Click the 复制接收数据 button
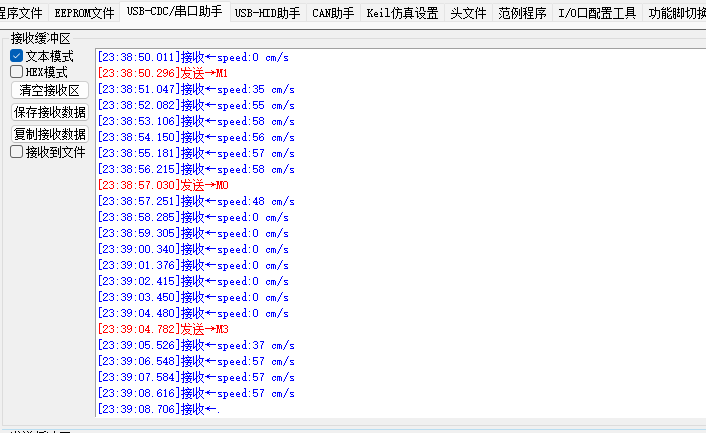 (50, 134)
